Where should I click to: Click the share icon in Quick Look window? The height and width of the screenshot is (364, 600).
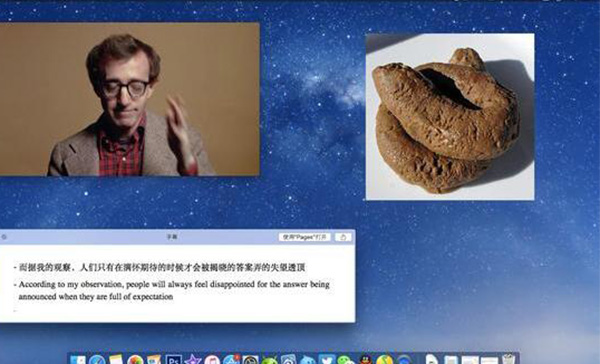(x=343, y=237)
